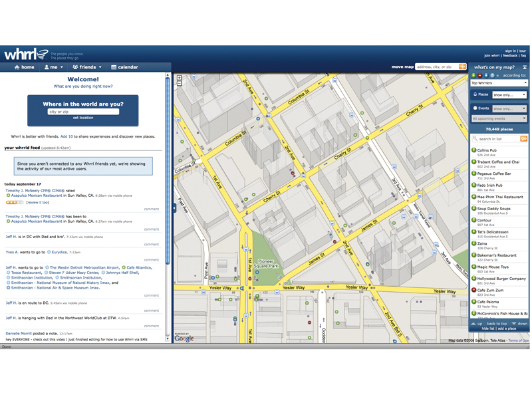Click the faq link

coord(523,56)
